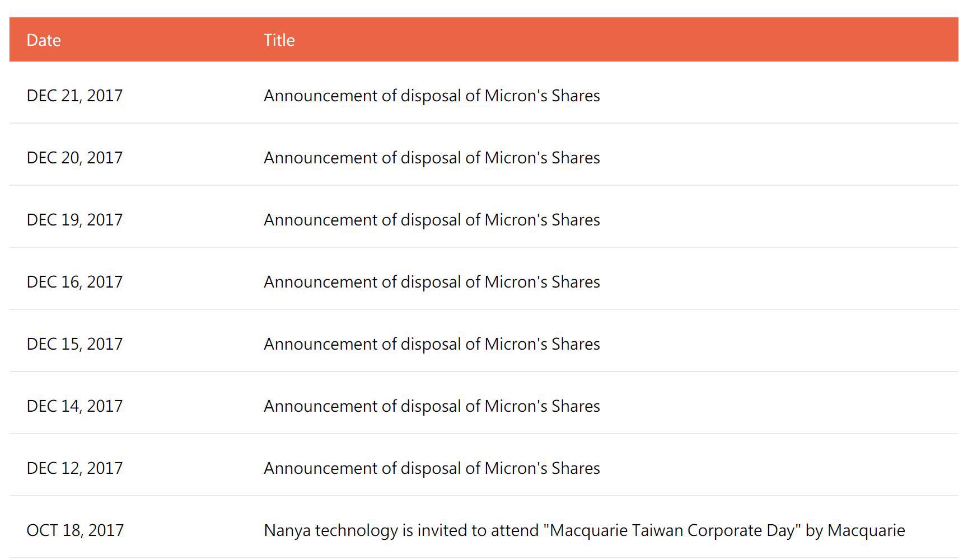The height and width of the screenshot is (560, 968).
Task: Click the word Macquarie at row end
Action: click(x=866, y=530)
